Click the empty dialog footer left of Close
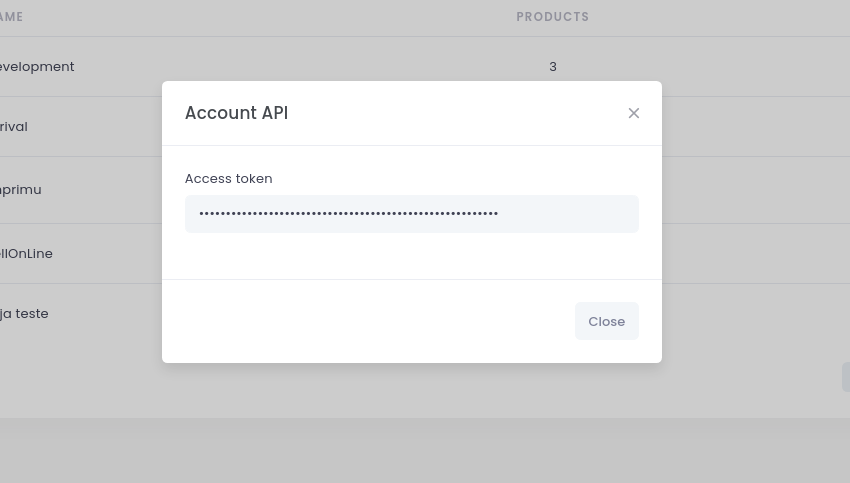The image size is (850, 483). pos(370,321)
